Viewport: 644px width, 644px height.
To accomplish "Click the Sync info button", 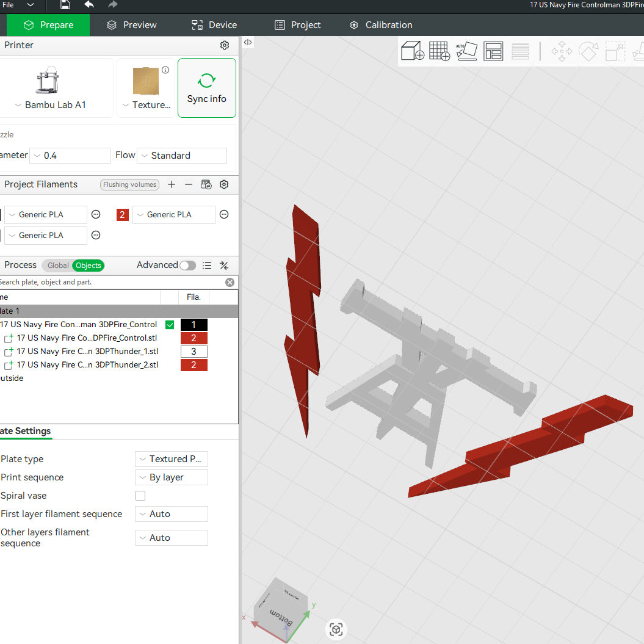I will (x=206, y=88).
